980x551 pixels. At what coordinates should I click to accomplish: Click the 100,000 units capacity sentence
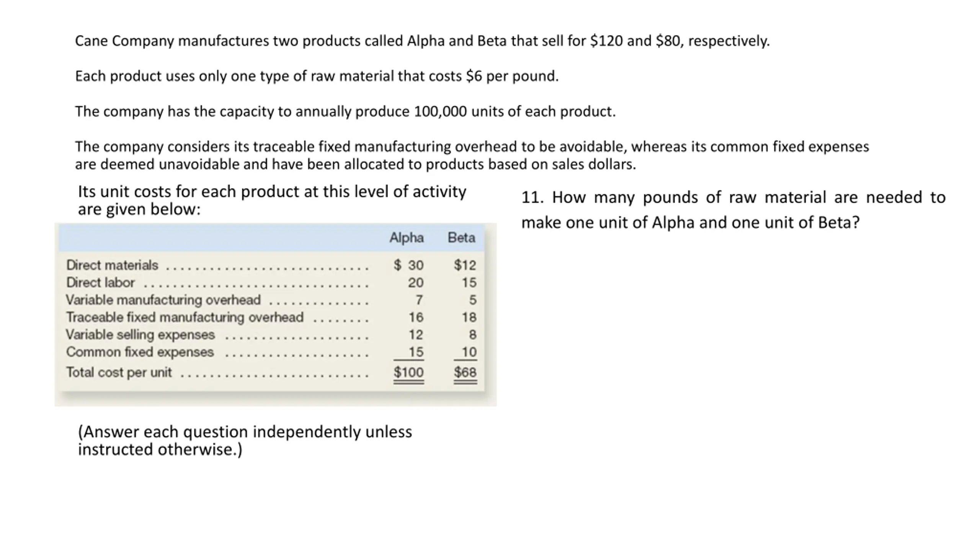click(x=345, y=111)
